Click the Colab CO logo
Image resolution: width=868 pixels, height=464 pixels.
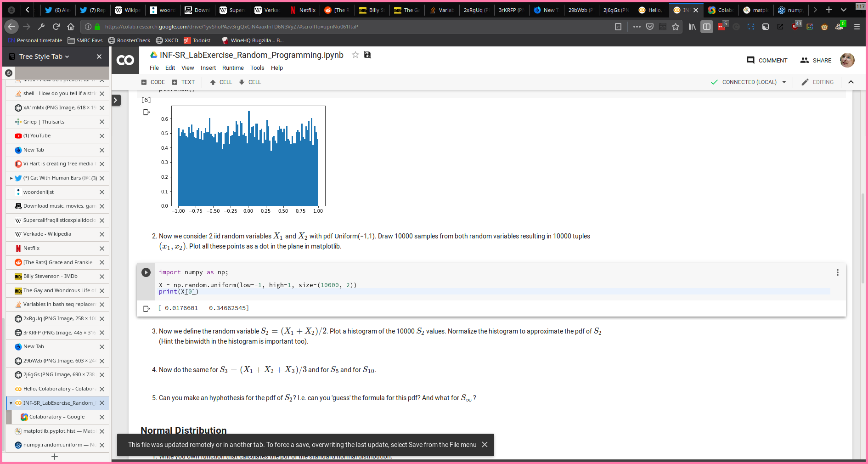pos(125,60)
